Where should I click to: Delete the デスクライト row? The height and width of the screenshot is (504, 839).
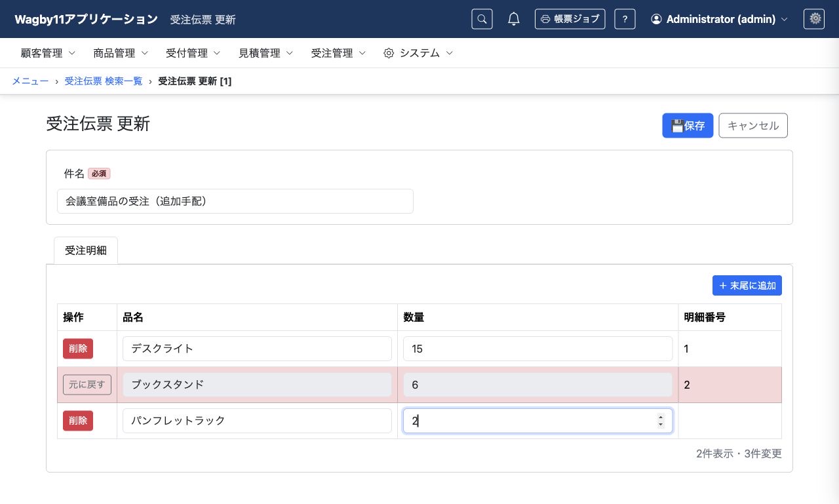point(78,349)
